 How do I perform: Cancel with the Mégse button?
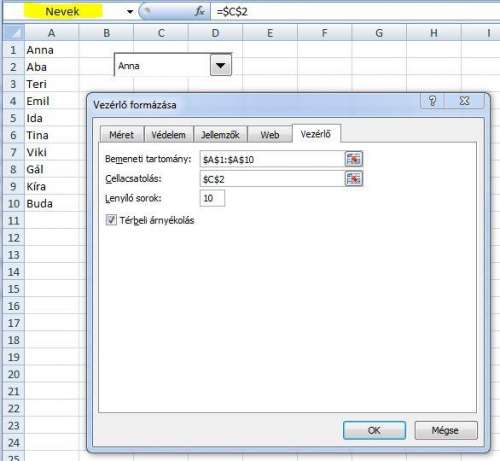[x=445, y=430]
